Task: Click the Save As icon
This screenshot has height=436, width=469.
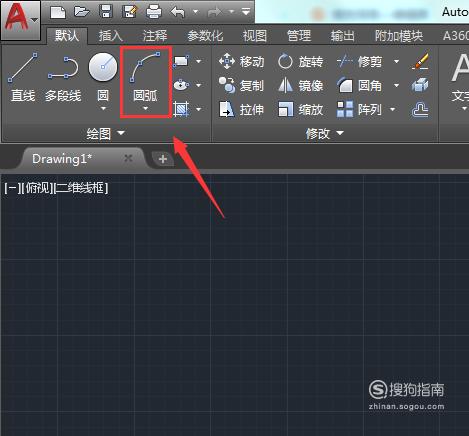Action: point(130,12)
